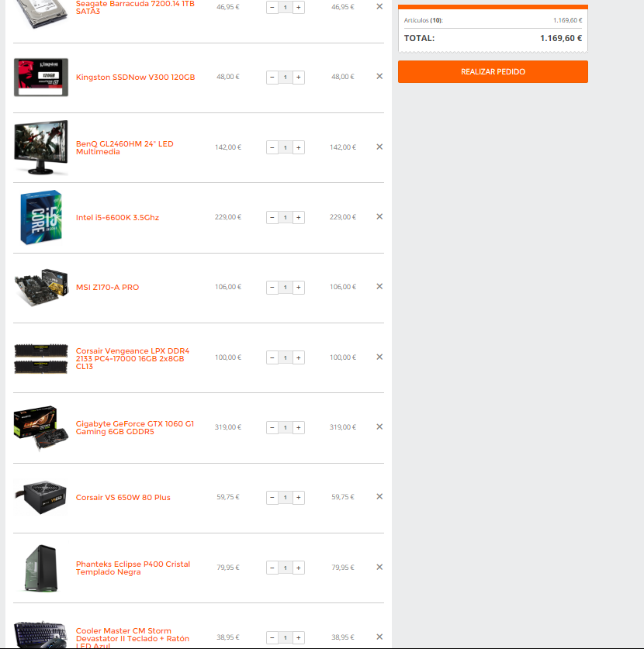Remove Kingston SSDNow V300 from cart
Image resolution: width=644 pixels, height=649 pixels.
[x=379, y=76]
